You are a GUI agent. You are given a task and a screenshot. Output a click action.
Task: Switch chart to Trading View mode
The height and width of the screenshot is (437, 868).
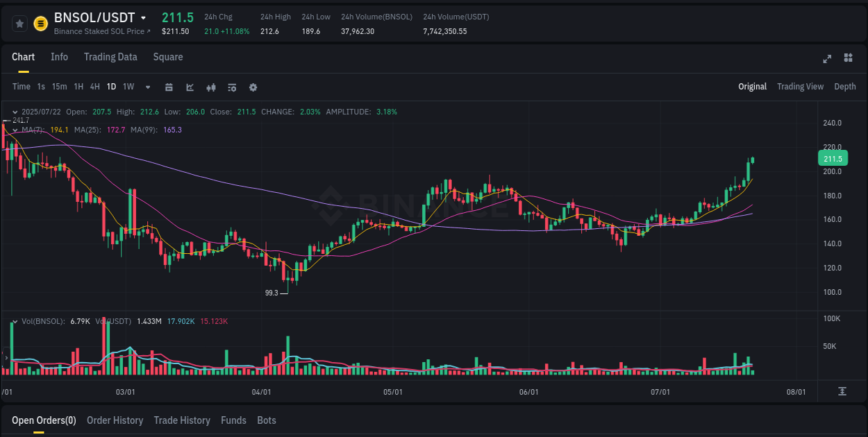pos(800,87)
